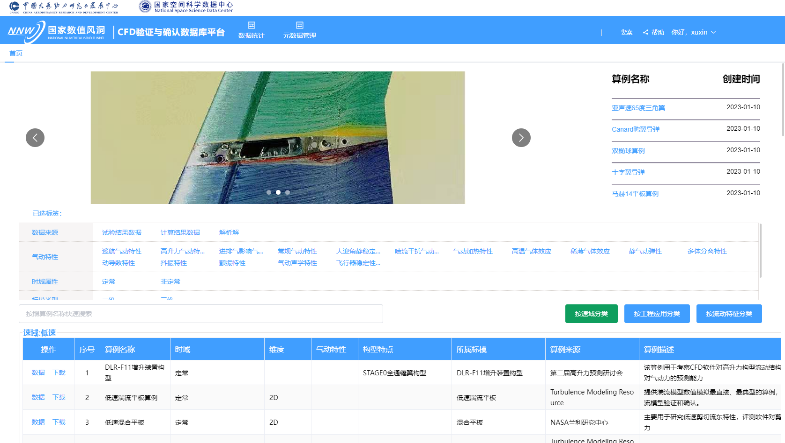Click 下载 link for row 2
The height and width of the screenshot is (443, 785).
59,397
